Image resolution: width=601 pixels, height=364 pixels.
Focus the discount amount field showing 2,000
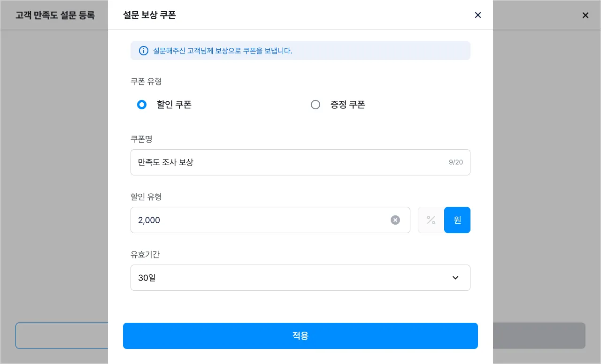258,220
